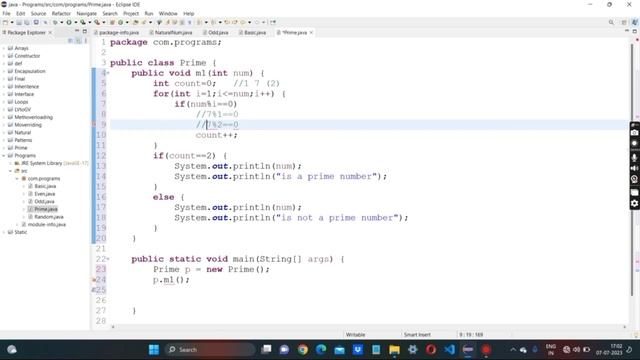Click the Save toolbar icon

pos(19,22)
